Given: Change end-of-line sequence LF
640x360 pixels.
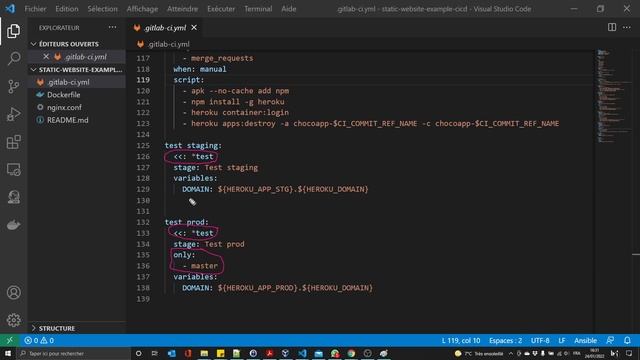Looking at the screenshot, I should click(562, 340).
